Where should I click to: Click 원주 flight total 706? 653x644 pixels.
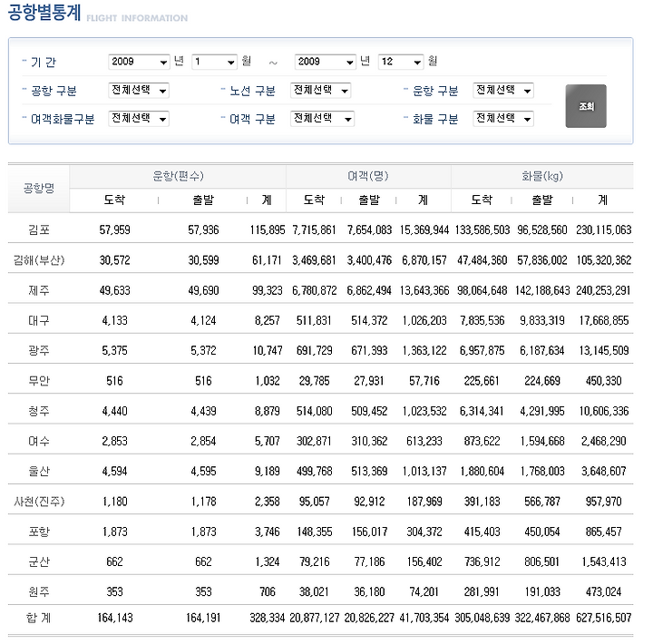(268, 592)
